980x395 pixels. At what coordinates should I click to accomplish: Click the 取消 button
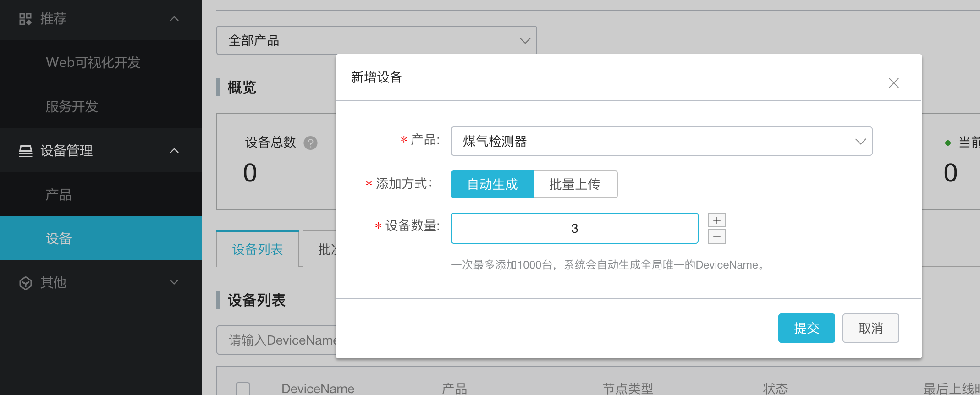coord(870,328)
